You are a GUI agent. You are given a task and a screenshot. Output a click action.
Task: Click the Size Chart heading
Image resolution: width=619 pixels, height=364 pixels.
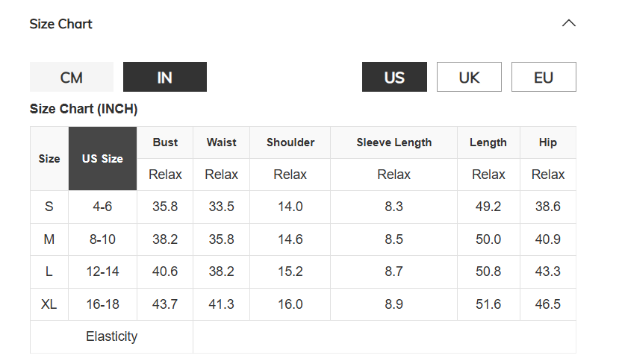point(60,24)
